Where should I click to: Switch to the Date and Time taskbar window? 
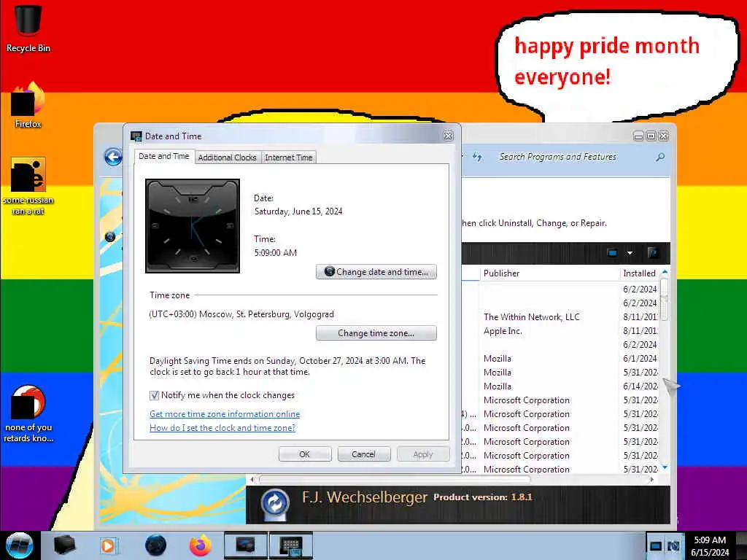(x=290, y=545)
